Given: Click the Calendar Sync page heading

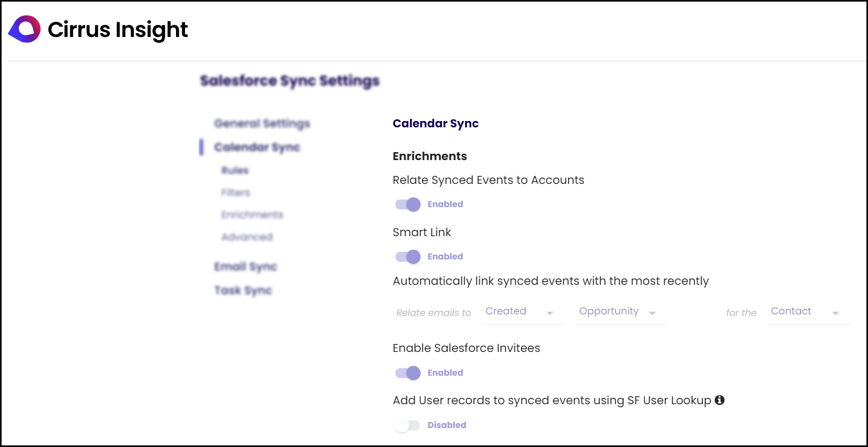Looking at the screenshot, I should point(436,123).
